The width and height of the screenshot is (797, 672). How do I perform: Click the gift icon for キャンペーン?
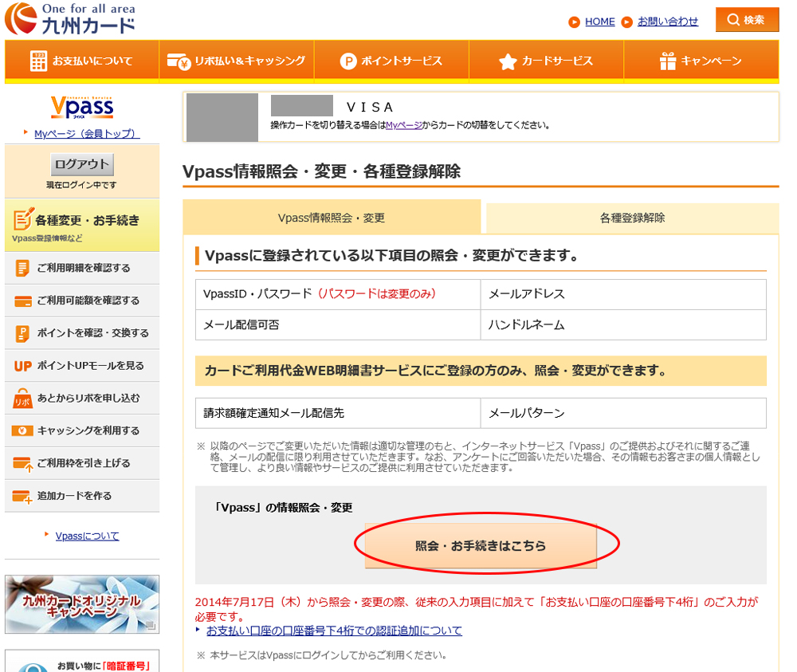[x=667, y=61]
